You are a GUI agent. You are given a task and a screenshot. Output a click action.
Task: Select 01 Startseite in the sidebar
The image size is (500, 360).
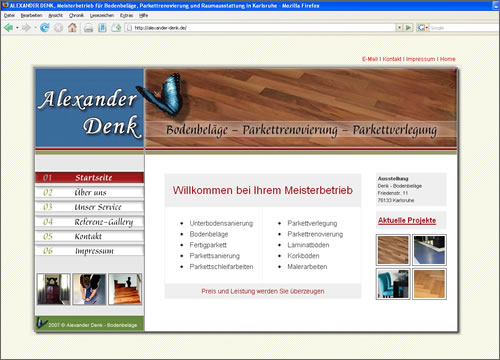89,178
